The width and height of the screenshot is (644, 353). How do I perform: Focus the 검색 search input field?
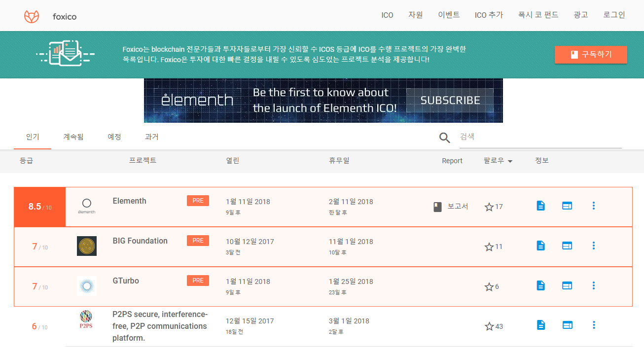click(540, 137)
